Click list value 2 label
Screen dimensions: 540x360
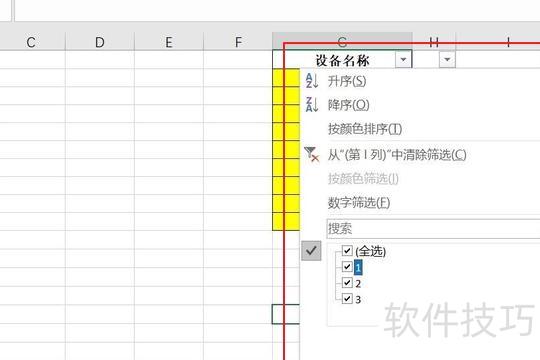tap(358, 284)
